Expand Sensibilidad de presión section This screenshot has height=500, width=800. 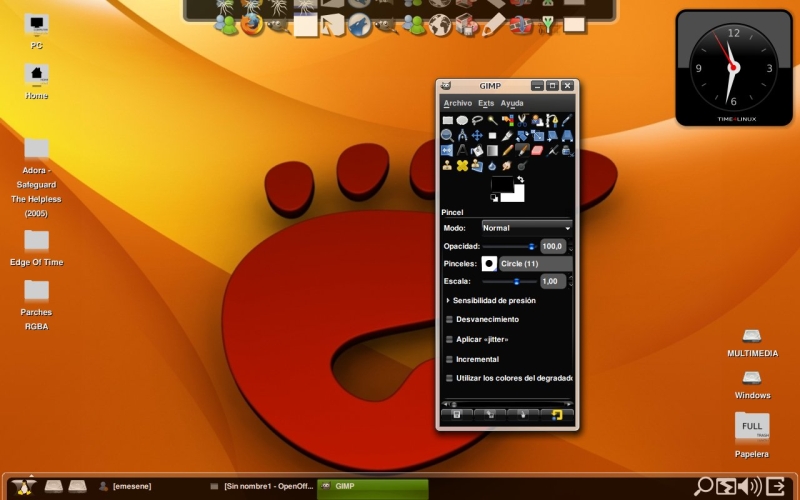(x=448, y=301)
